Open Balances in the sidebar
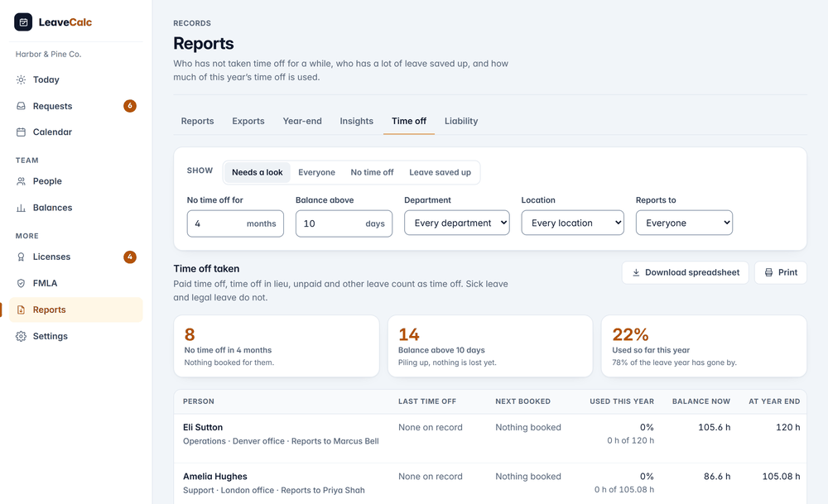The image size is (828, 504). (x=76, y=208)
